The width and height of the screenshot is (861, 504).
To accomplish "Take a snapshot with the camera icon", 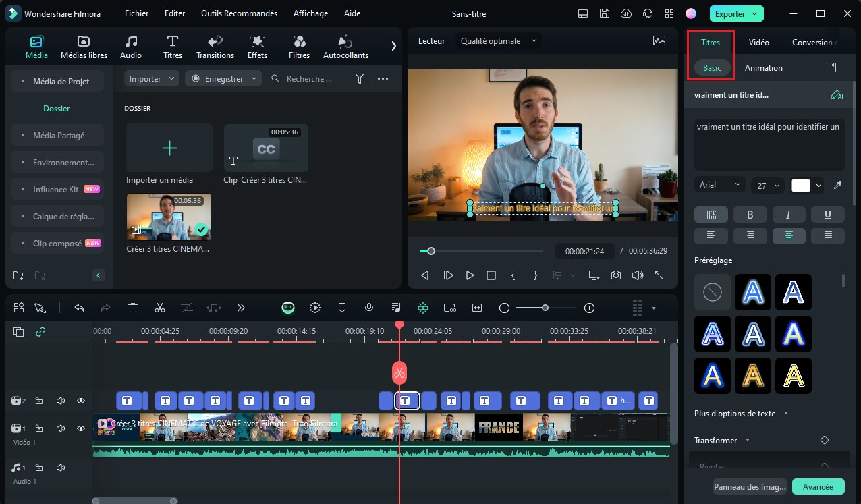I will pyautogui.click(x=616, y=275).
